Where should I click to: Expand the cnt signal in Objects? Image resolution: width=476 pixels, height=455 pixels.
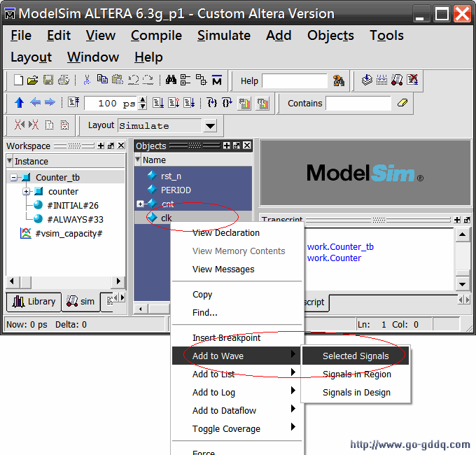point(140,204)
